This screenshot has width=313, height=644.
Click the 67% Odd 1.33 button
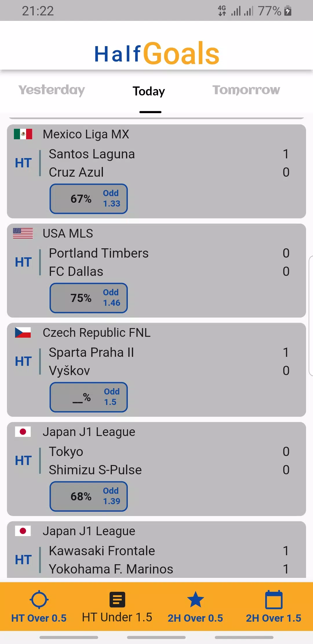[89, 199]
